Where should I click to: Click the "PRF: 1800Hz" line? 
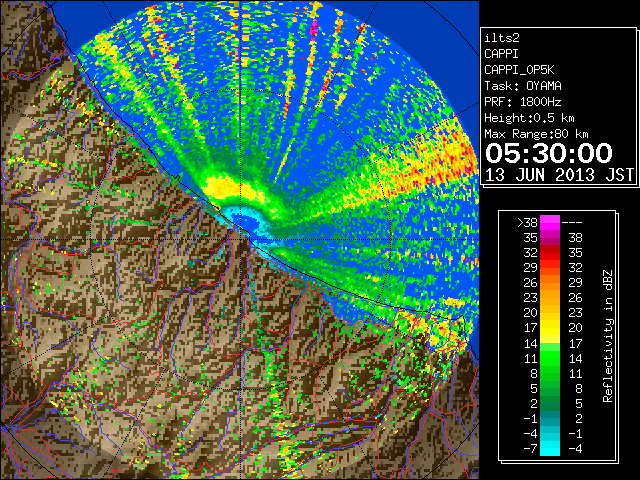coord(523,102)
